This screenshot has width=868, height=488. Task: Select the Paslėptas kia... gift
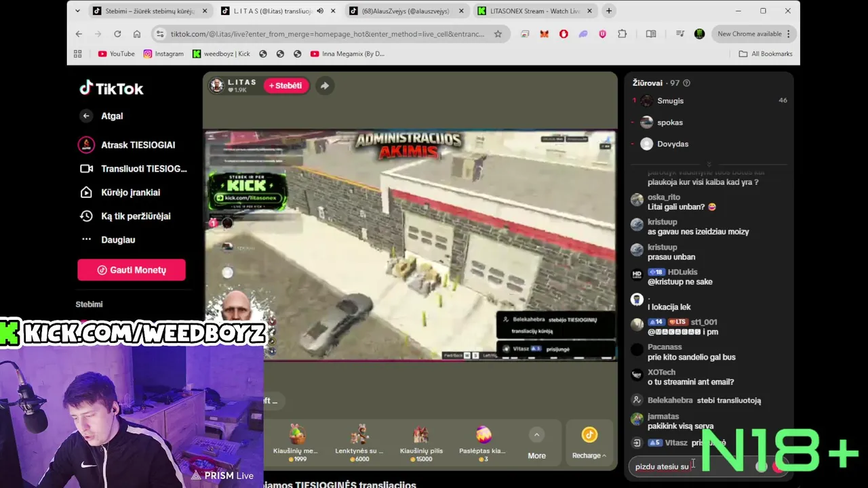click(x=482, y=443)
